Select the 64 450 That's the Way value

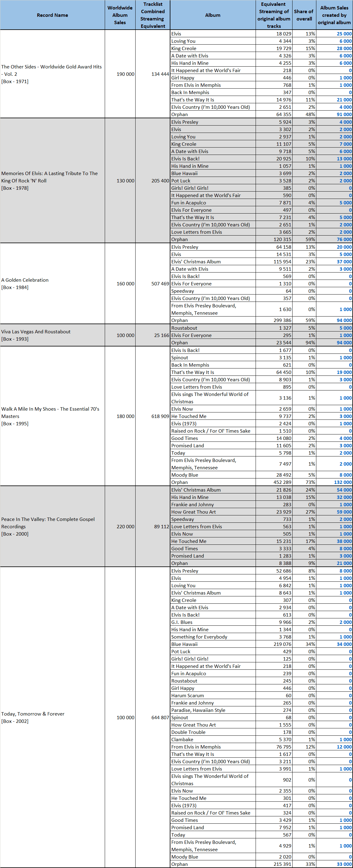pyautogui.click(x=274, y=372)
